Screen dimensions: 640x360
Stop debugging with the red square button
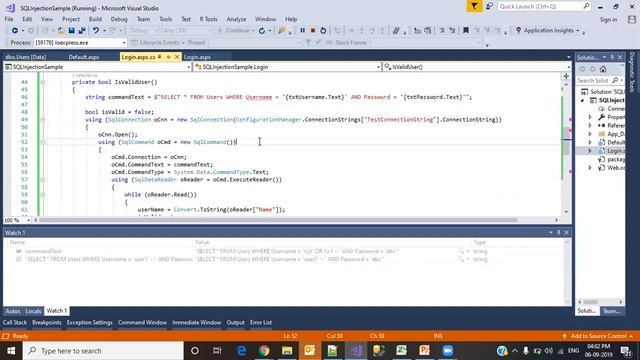click(x=313, y=31)
